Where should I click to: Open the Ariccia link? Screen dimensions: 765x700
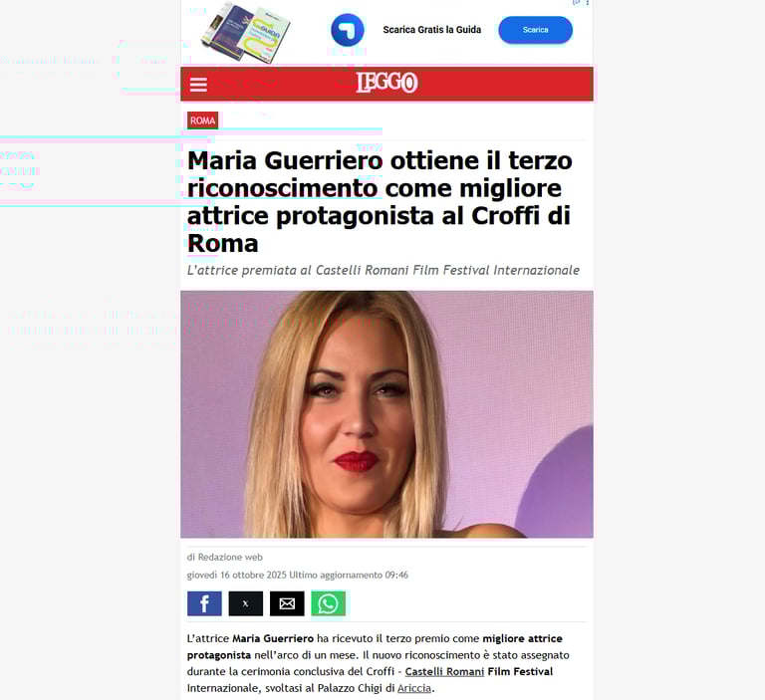(x=414, y=688)
